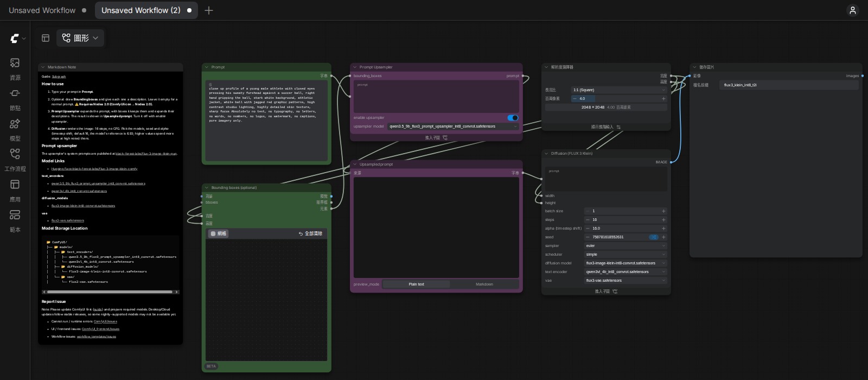
Task: Open the sampler euler dropdown
Action: tap(626, 246)
